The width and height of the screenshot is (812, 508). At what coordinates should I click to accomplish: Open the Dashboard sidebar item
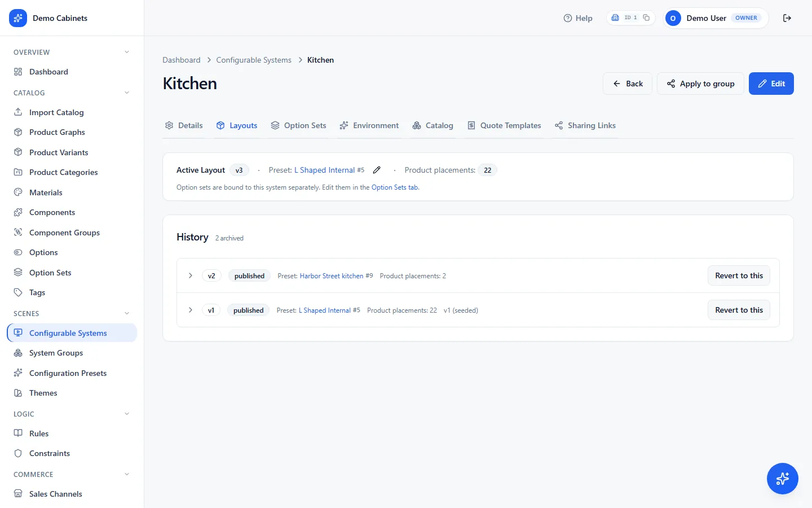coord(72,72)
